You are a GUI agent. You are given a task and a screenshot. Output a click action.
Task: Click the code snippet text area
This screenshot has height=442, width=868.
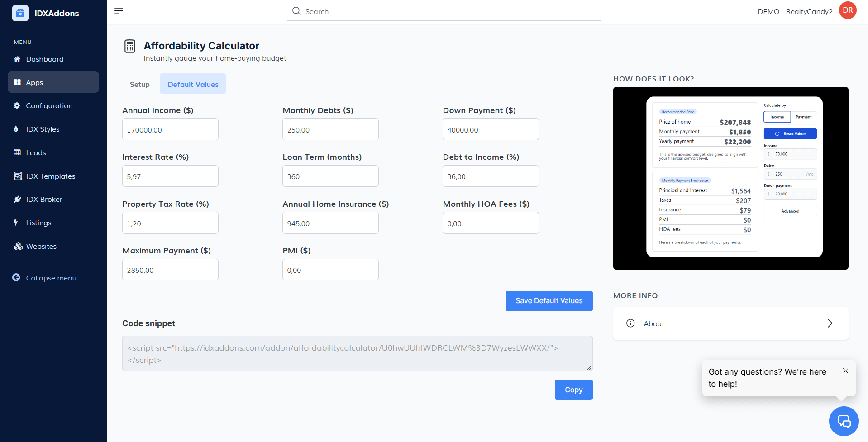[358, 353]
